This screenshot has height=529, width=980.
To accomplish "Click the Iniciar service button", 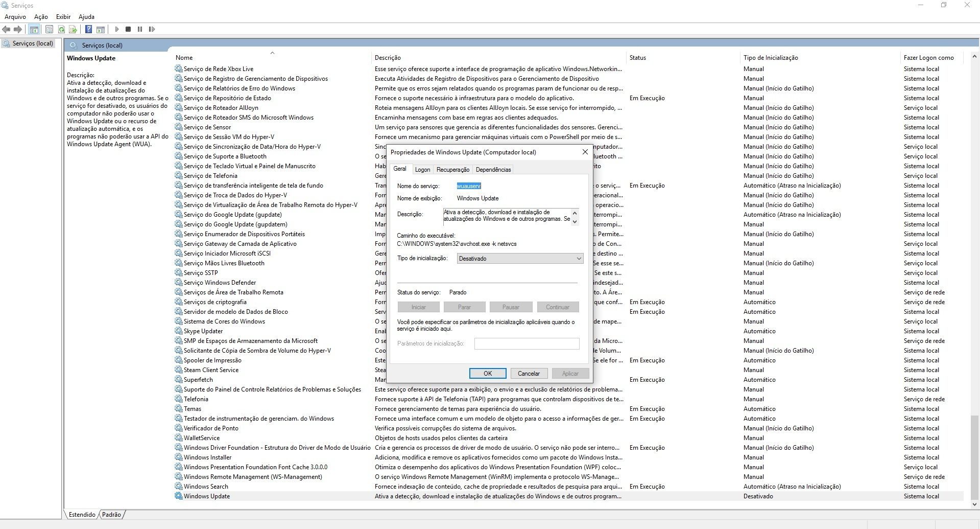I will coord(418,307).
